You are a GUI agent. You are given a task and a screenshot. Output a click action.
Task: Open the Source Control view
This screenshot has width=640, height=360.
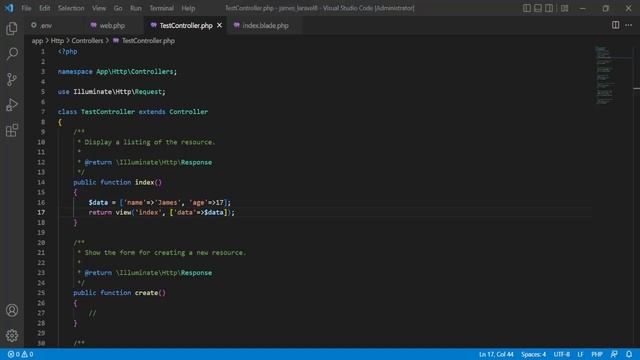pos(12,79)
